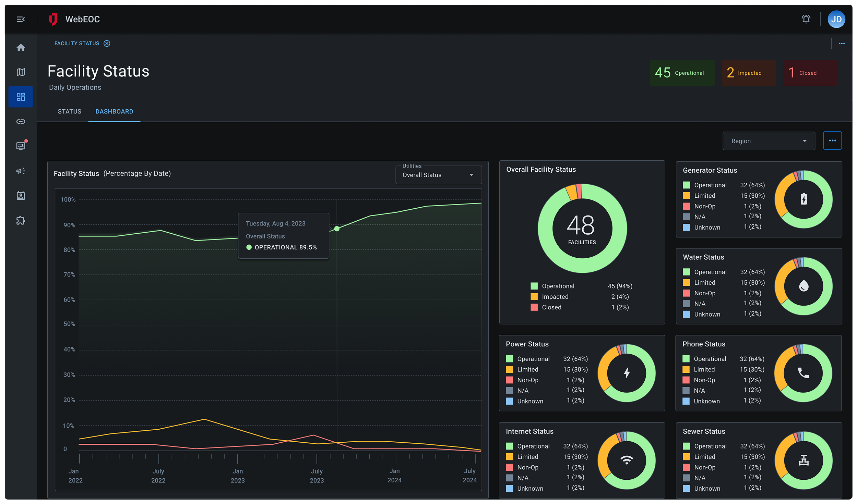Click the Aug 4 data point on chart

point(337,229)
